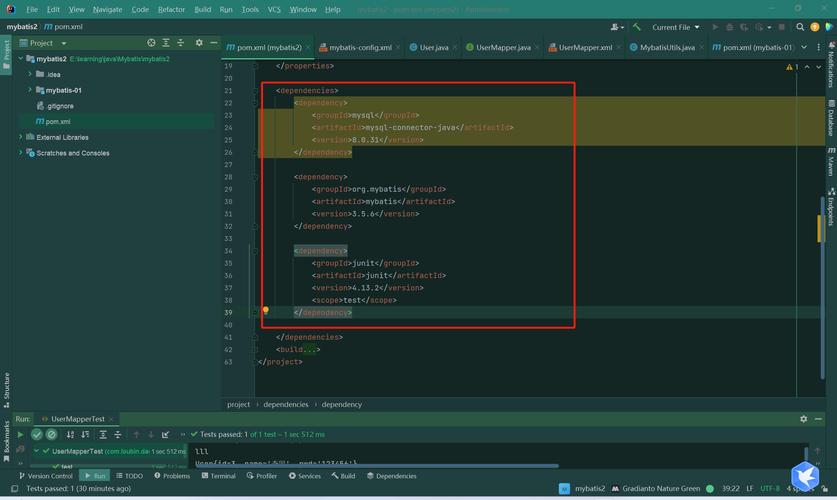This screenshot has width=837, height=500.
Task: Click the Stop square in the top toolbar
Action: [x=781, y=27]
